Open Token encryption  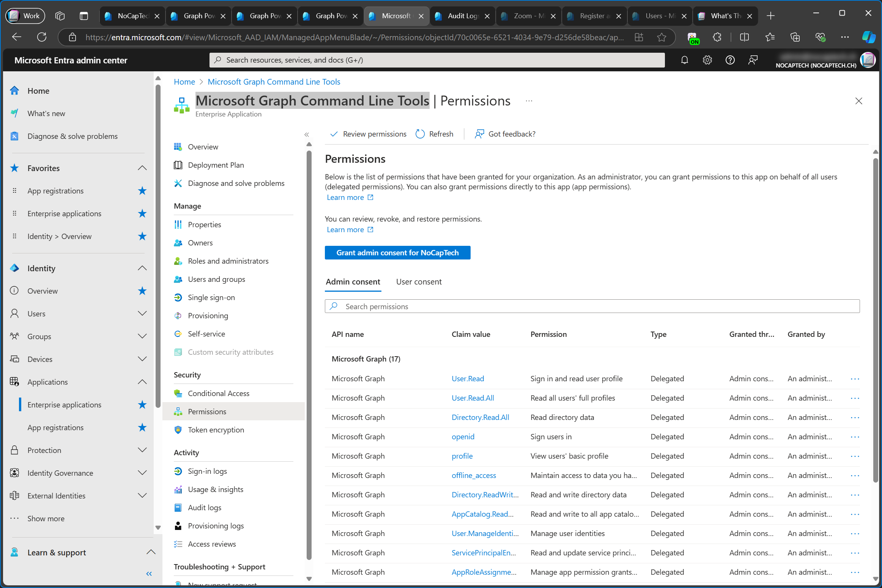216,430
